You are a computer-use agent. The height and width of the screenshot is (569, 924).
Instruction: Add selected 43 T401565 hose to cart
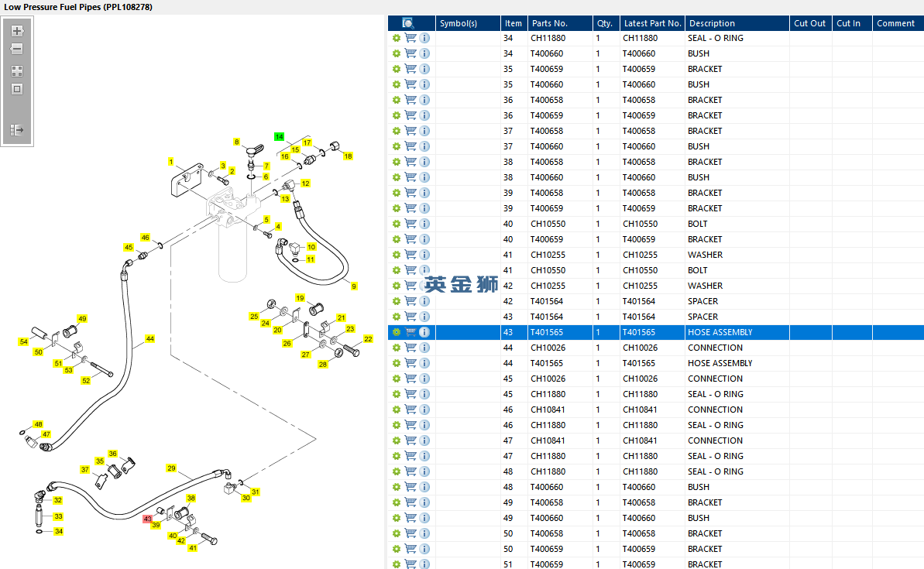point(410,332)
